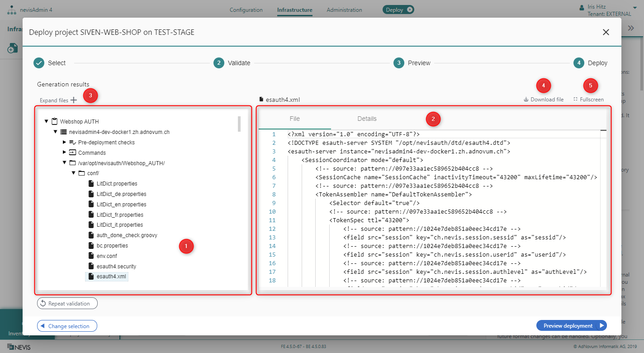Go to step 3 Preview
This screenshot has width=644, height=353.
pos(412,63)
